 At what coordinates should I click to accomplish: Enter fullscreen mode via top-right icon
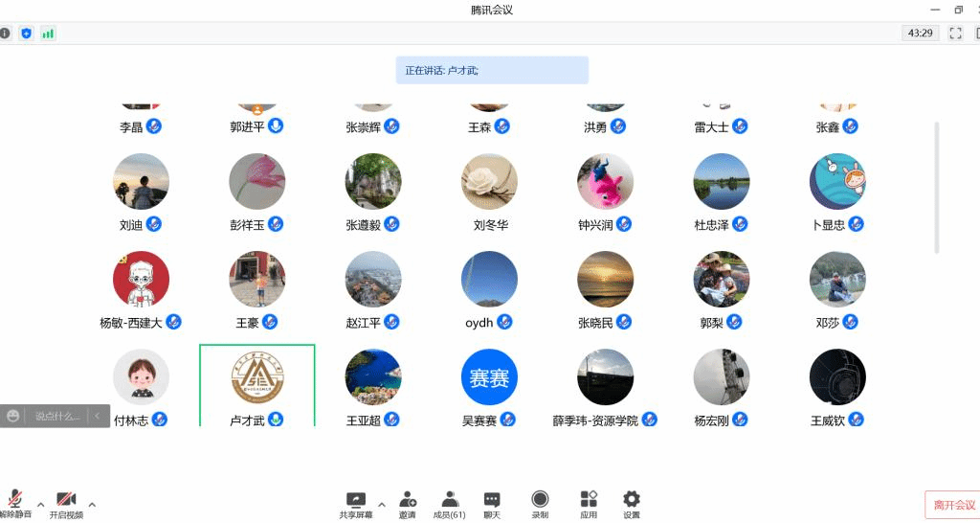click(955, 34)
